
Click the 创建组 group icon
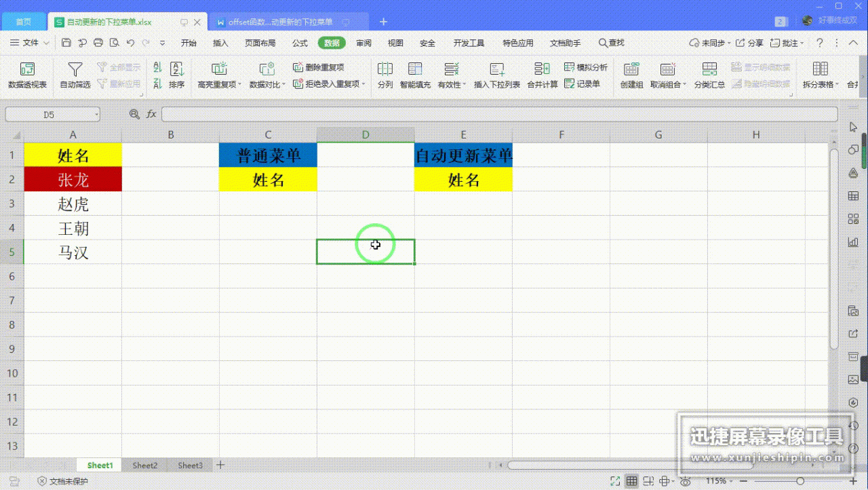coord(631,69)
